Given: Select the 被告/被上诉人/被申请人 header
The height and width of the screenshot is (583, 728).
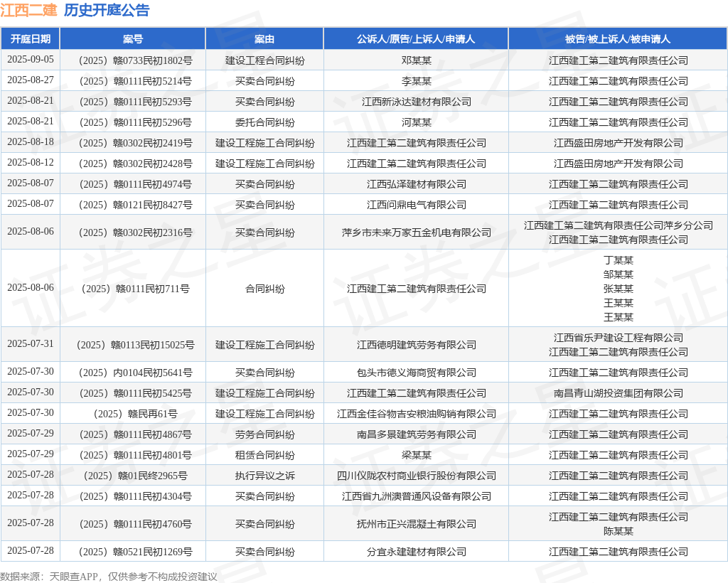Looking at the screenshot, I should pyautogui.click(x=618, y=39).
